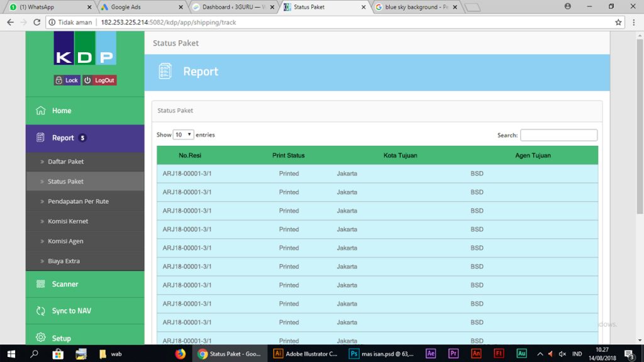Open the wab folder in taskbar

(111, 353)
